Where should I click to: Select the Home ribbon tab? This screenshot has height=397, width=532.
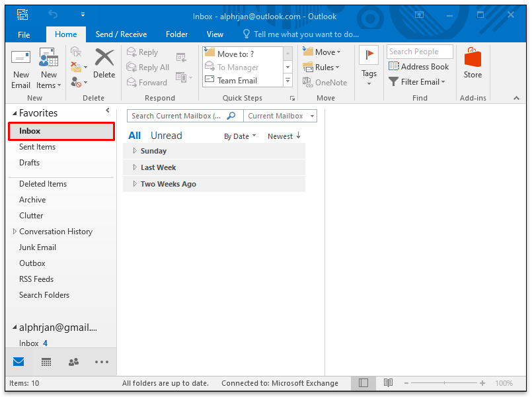[x=66, y=34]
